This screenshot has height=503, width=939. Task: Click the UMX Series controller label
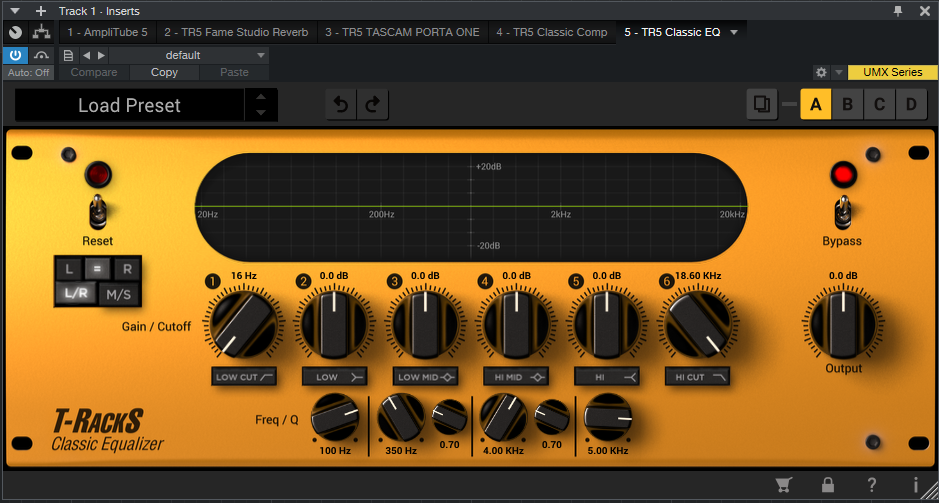click(892, 72)
